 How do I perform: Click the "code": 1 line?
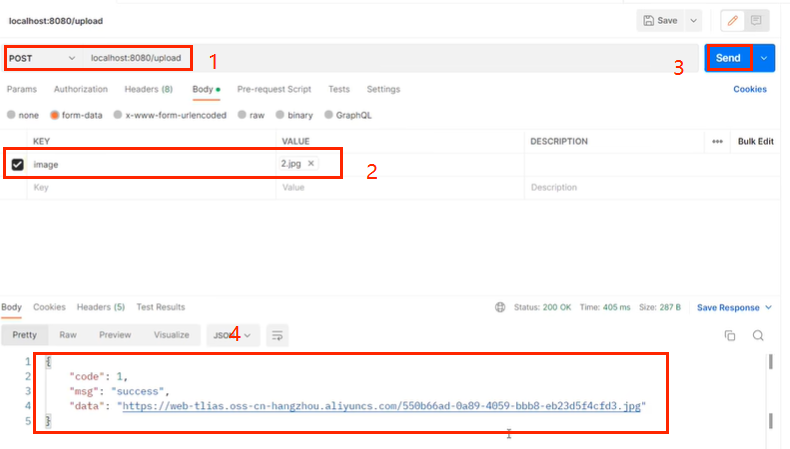click(98, 376)
